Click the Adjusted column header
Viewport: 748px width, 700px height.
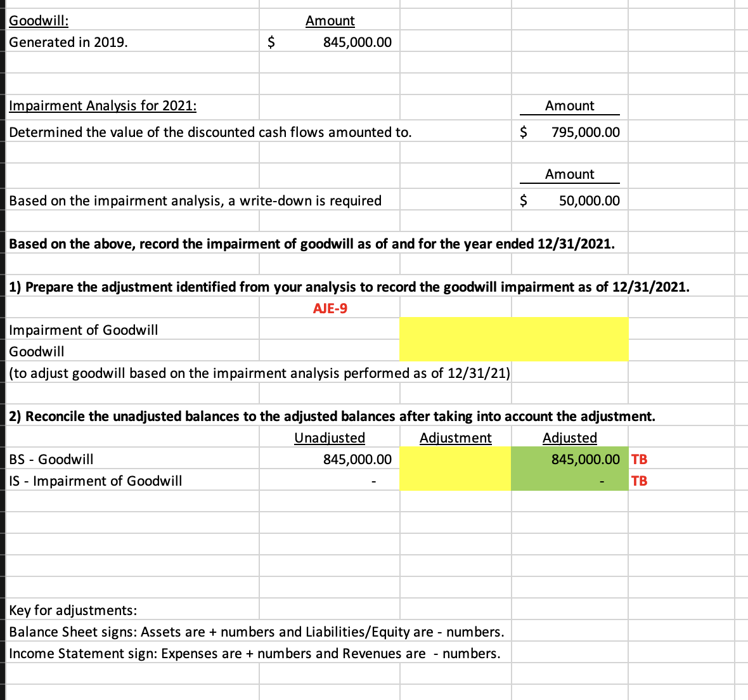pyautogui.click(x=569, y=437)
